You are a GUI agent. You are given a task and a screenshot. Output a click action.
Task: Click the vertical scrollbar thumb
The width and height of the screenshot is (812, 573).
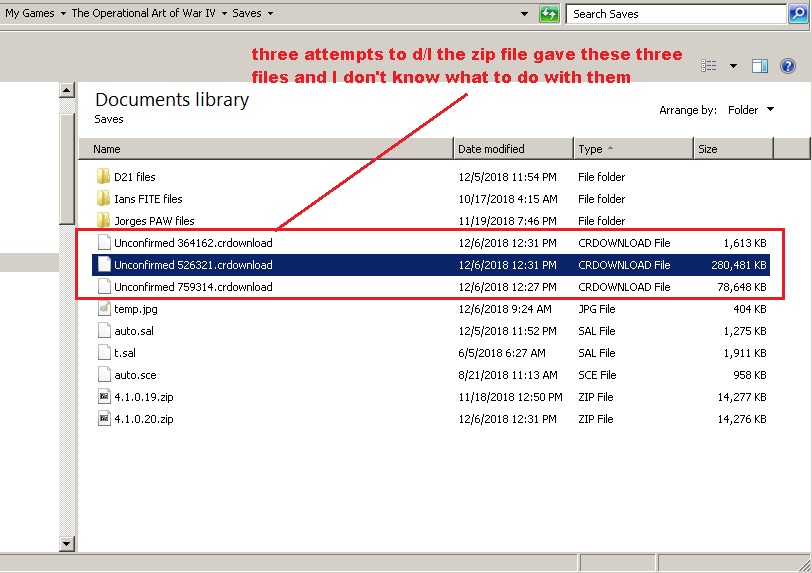coord(67,169)
